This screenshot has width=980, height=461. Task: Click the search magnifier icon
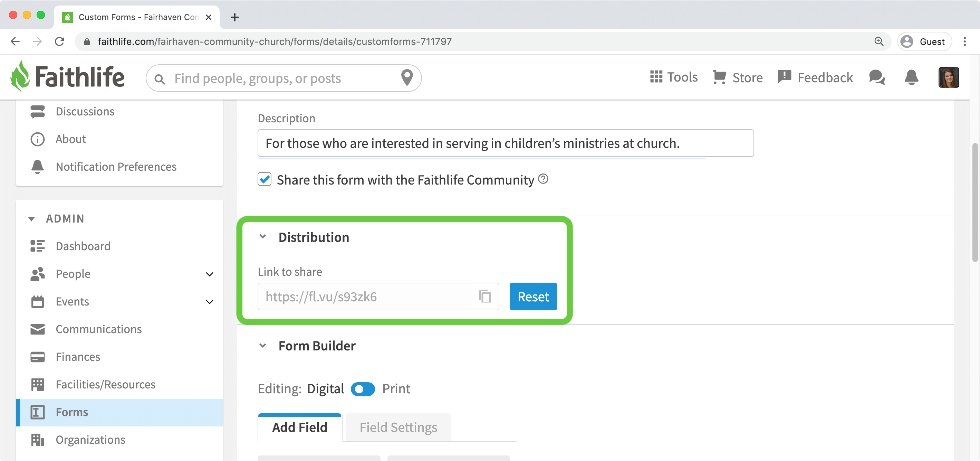point(160,79)
